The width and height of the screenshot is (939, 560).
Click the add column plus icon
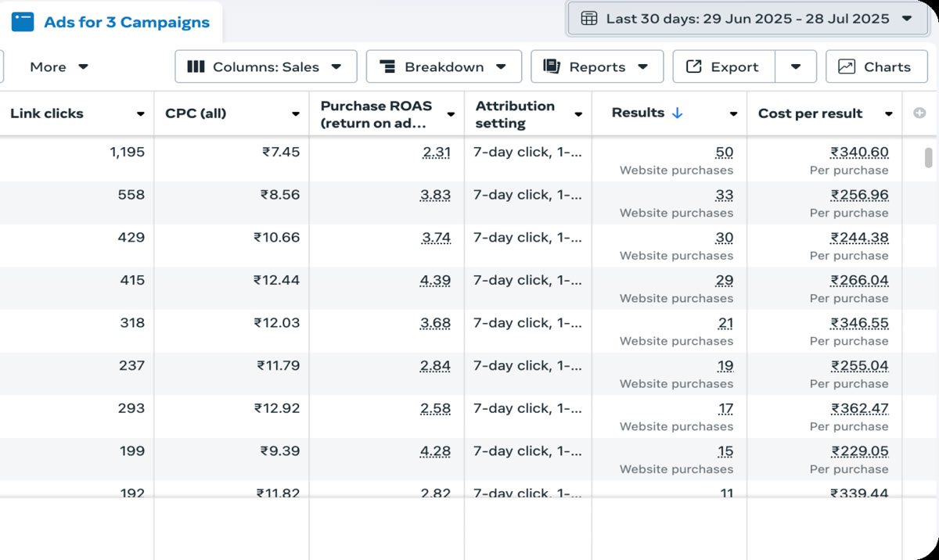coord(919,113)
